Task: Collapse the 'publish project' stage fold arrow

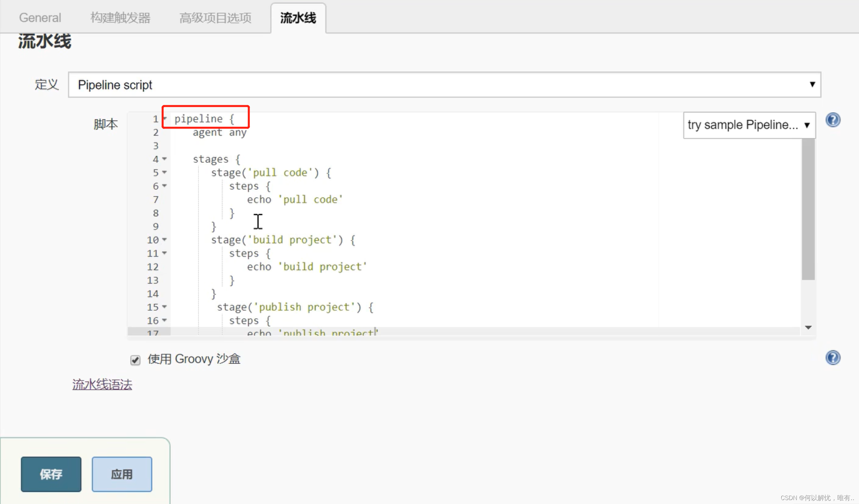Action: [165, 307]
